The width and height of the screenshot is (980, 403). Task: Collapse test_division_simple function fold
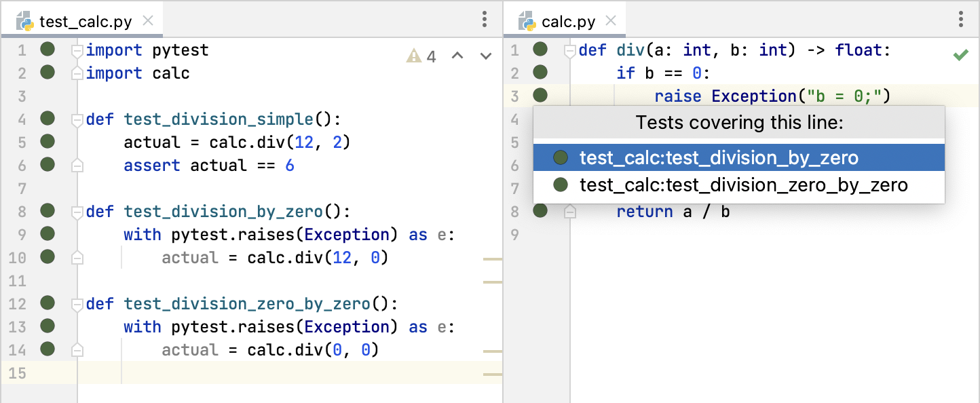point(77,119)
